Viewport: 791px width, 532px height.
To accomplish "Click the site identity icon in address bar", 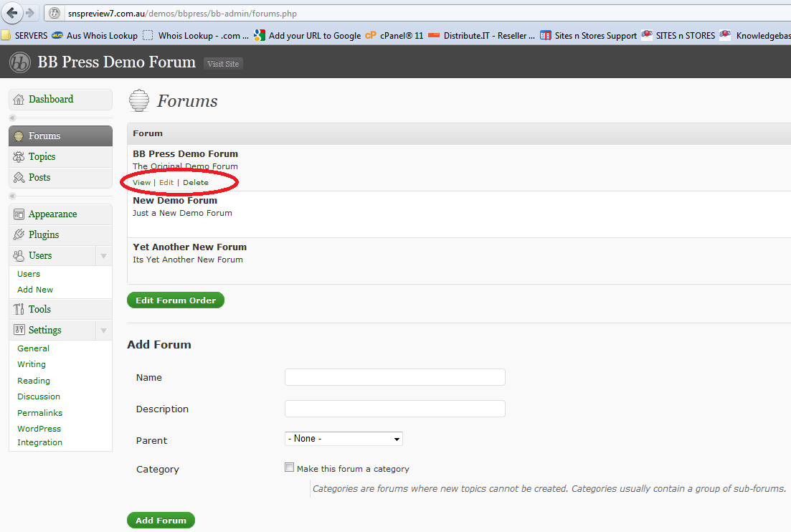I will tap(55, 14).
